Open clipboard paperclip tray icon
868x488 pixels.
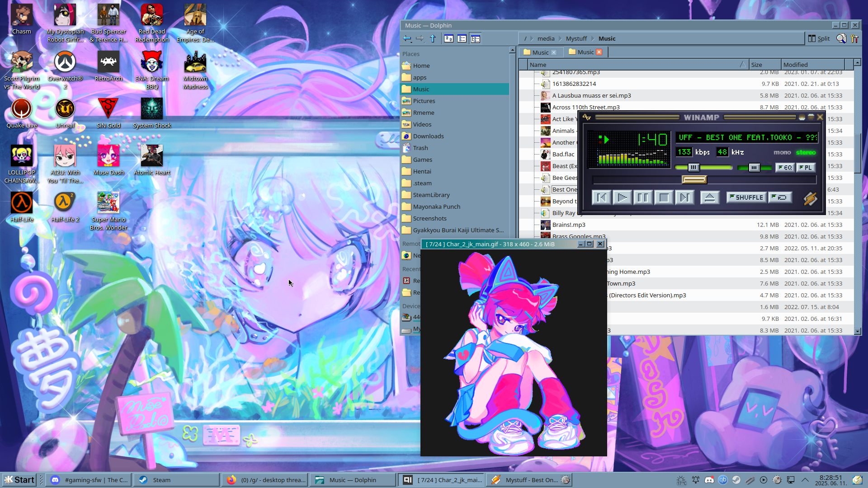click(x=750, y=480)
